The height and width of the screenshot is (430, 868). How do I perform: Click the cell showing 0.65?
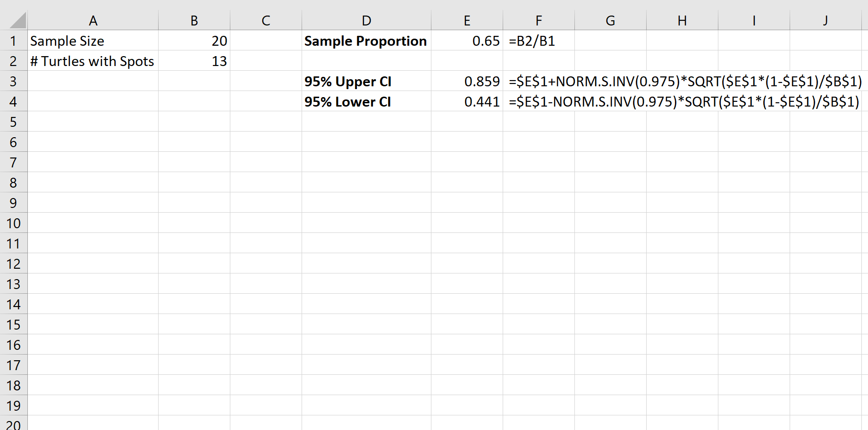467,41
